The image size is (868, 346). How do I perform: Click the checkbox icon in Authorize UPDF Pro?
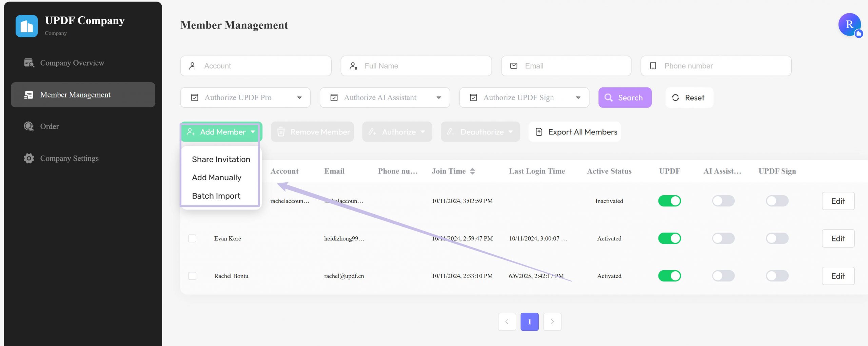click(x=195, y=98)
